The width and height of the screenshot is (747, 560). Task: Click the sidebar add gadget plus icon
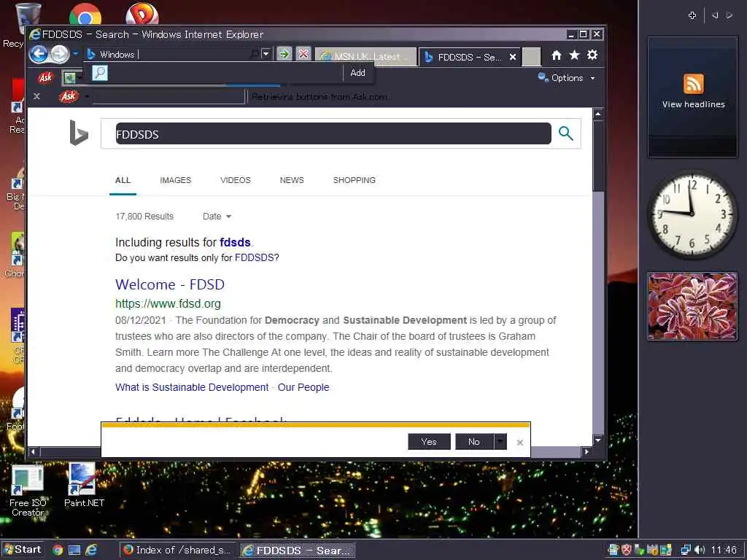point(692,16)
